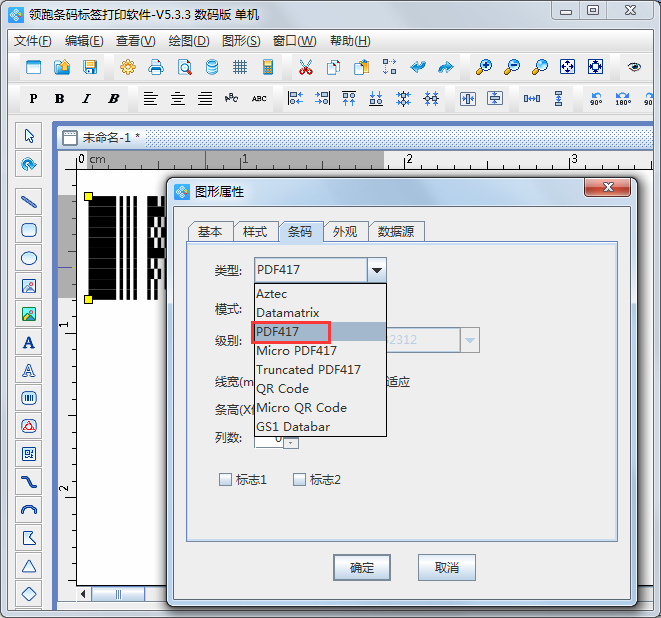Select the plain text A tool

pos(29,342)
